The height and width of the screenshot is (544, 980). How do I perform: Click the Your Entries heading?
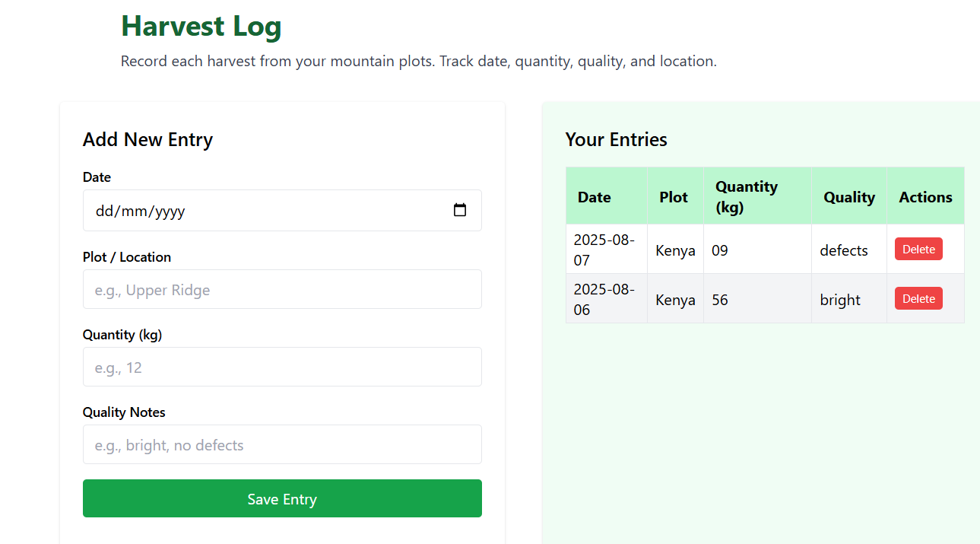click(x=617, y=139)
